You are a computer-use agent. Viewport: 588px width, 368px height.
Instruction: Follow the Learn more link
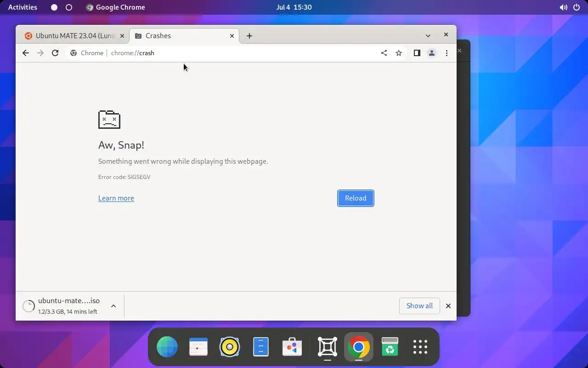point(116,198)
